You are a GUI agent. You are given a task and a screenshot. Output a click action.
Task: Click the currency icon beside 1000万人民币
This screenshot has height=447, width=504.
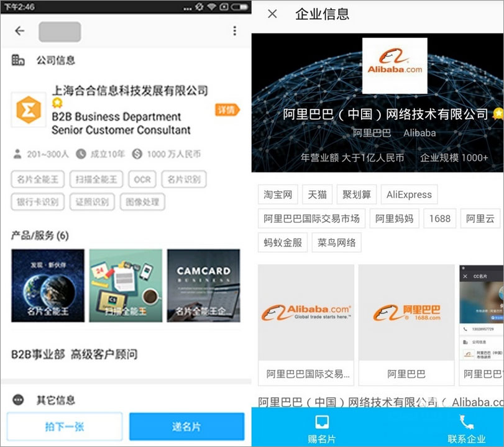pyautogui.click(x=137, y=154)
